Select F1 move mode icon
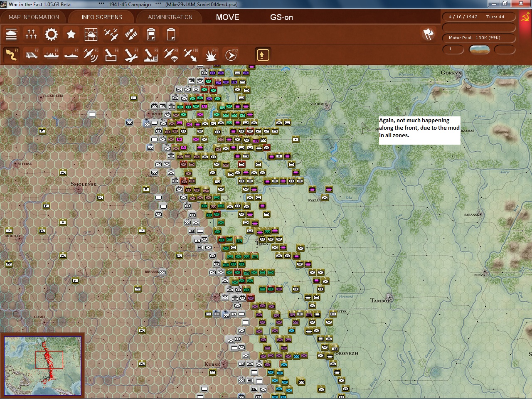 11,55
